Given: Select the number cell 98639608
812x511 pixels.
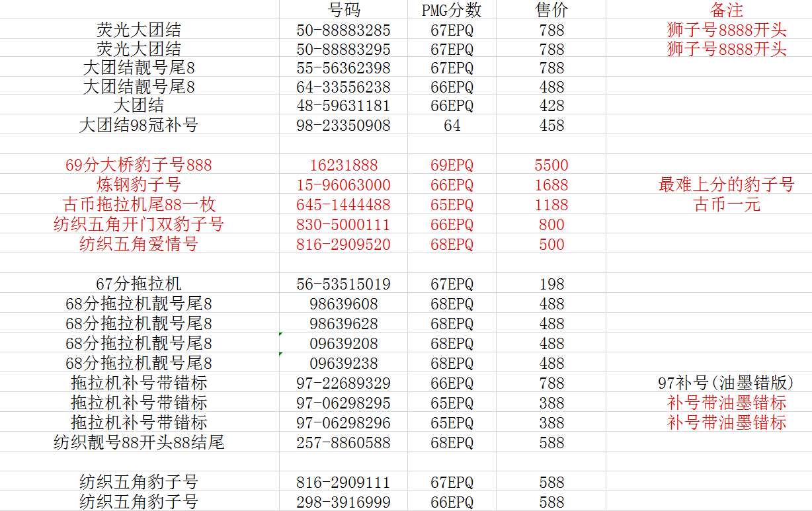Looking at the screenshot, I should (343, 303).
